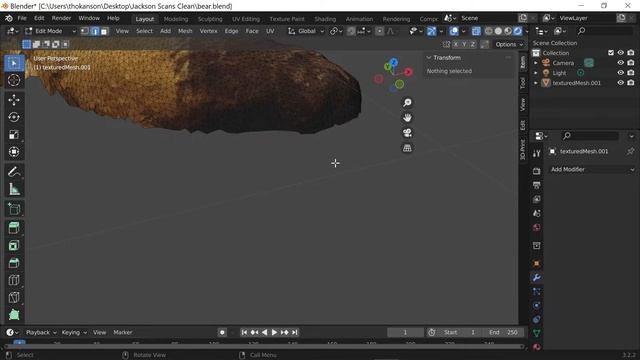Jump to end frame button
This screenshot has height=360, width=640.
(x=295, y=332)
